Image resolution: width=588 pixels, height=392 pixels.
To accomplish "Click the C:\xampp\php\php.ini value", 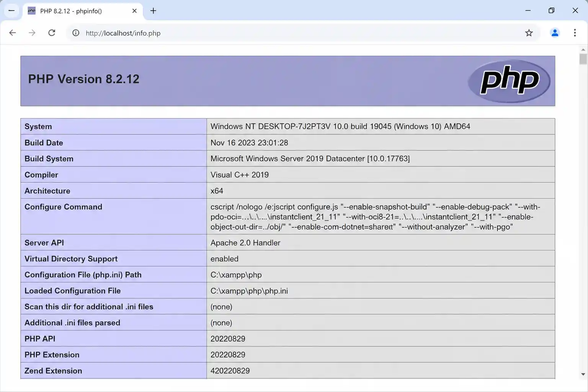I will pos(249,291).
